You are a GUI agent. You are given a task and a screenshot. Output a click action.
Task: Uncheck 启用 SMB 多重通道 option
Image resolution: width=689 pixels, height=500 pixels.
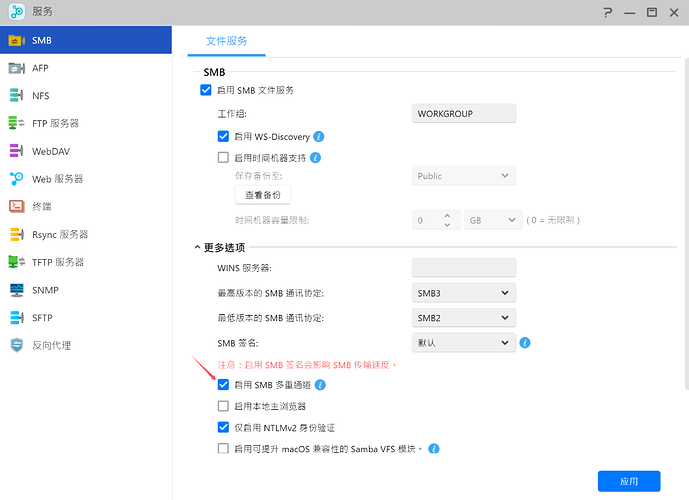(224, 385)
